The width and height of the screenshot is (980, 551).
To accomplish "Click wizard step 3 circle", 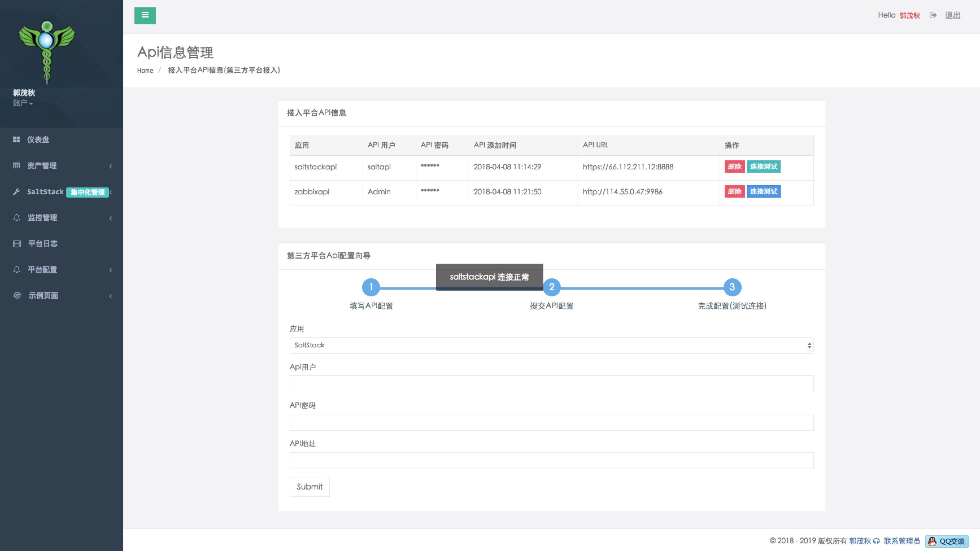I will (x=732, y=287).
